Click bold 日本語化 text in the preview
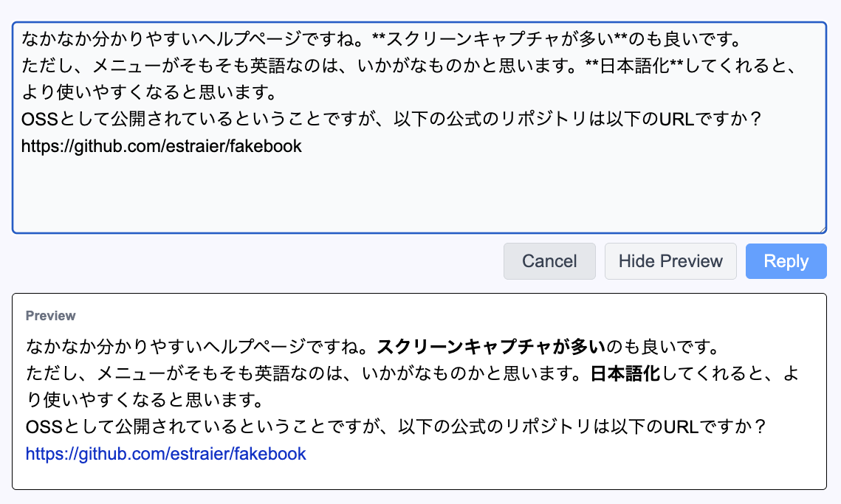Screen dimensions: 841x504 point(624,373)
